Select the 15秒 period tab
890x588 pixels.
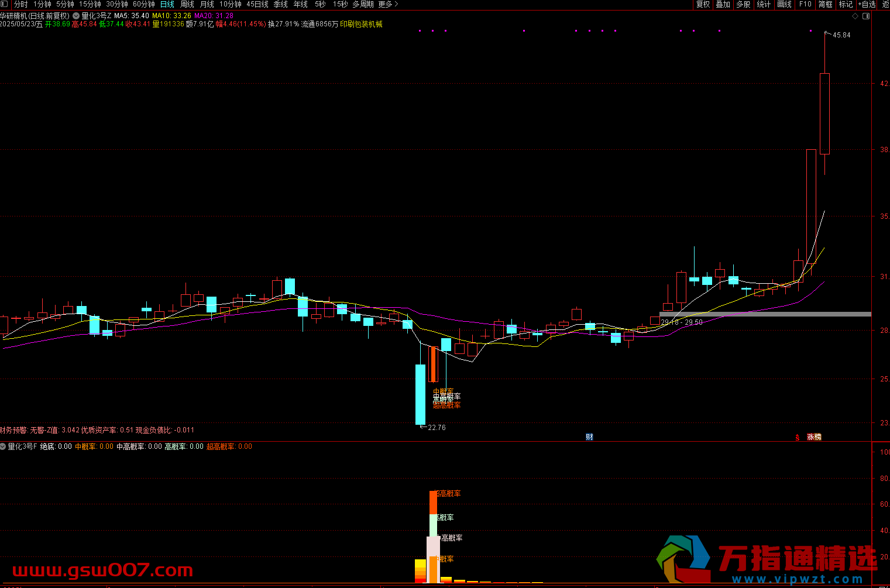click(x=340, y=4)
